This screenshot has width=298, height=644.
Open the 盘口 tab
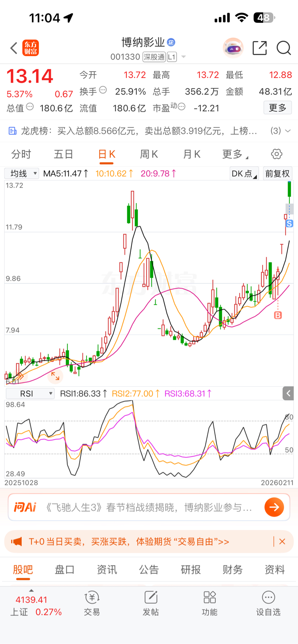click(64, 570)
